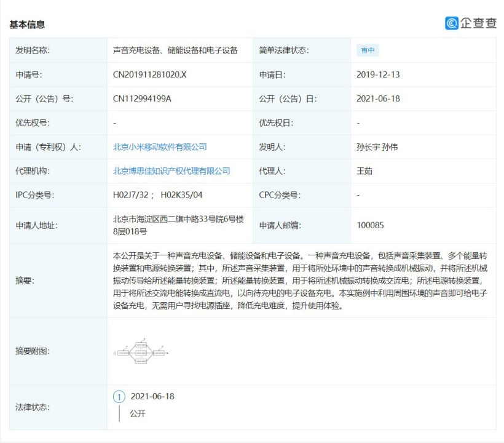The image size is (504, 443).
Task: Click the abstract paragraph text
Action: click(x=301, y=280)
